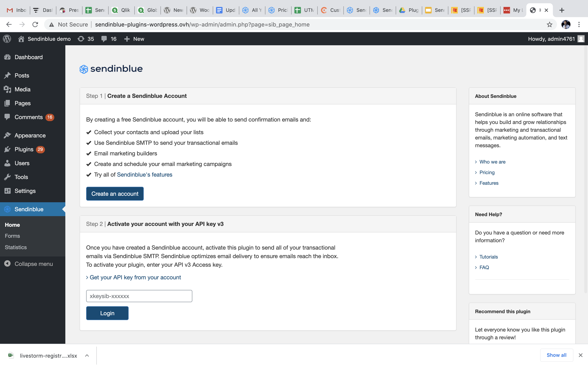Image resolution: width=588 pixels, height=367 pixels.
Task: Click the API key input field
Action: pyautogui.click(x=139, y=296)
